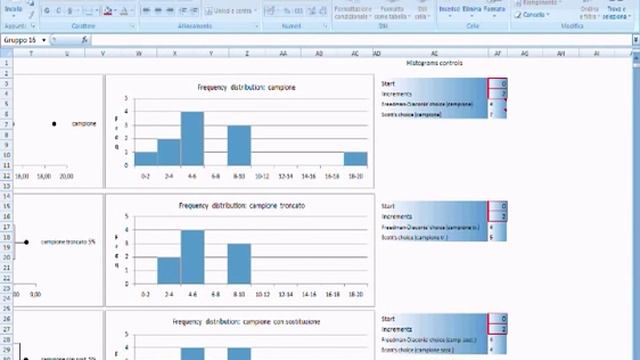Click the decrease decimal icon
The width and height of the screenshot is (640, 360).
[323, 11]
